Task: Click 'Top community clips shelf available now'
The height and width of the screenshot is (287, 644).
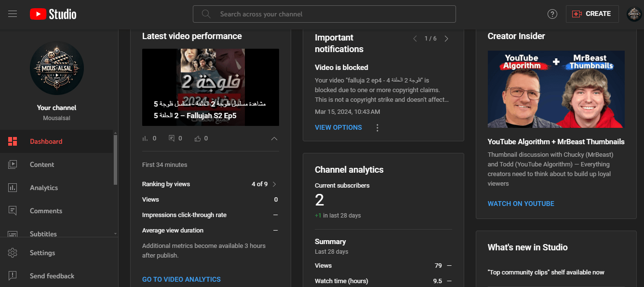Action: [x=546, y=273]
